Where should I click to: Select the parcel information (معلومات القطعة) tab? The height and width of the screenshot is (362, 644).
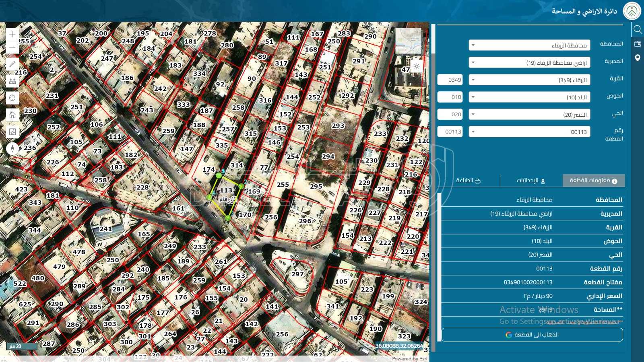point(593,181)
